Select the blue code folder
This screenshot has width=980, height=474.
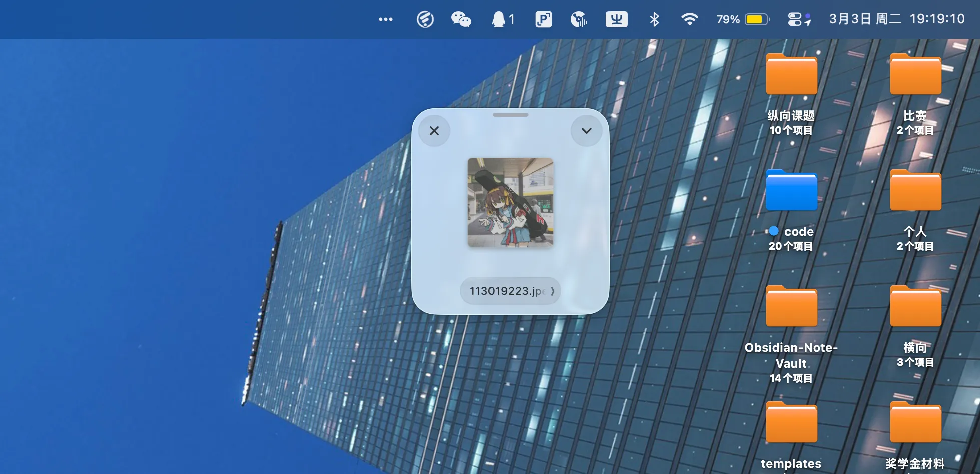tap(791, 191)
